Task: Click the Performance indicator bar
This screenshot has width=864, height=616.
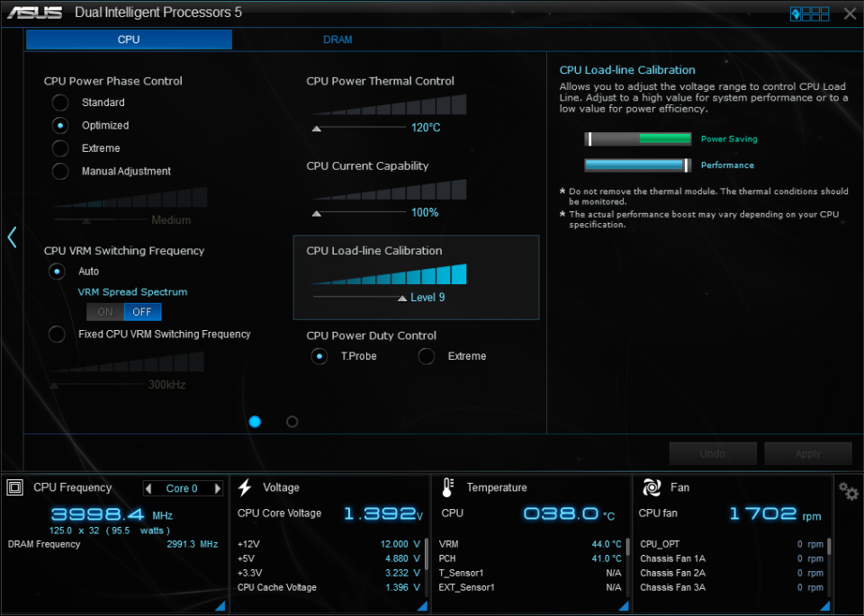Action: click(637, 165)
